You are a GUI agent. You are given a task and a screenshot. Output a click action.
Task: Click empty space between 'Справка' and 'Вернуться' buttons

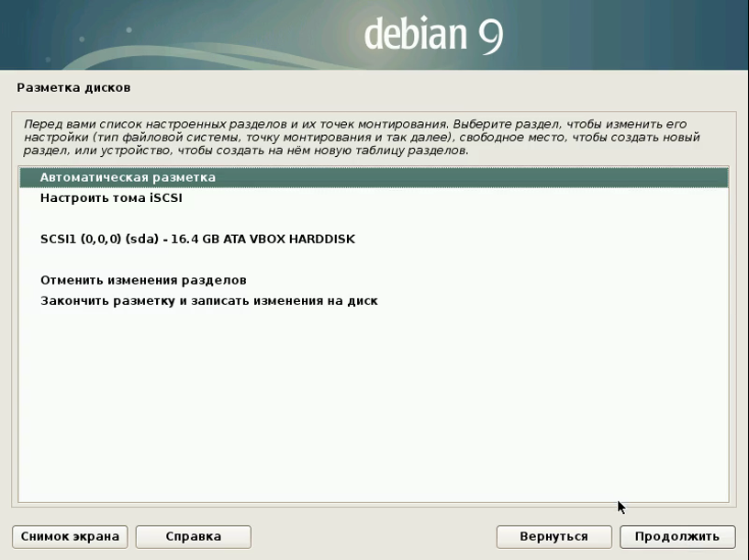click(372, 536)
